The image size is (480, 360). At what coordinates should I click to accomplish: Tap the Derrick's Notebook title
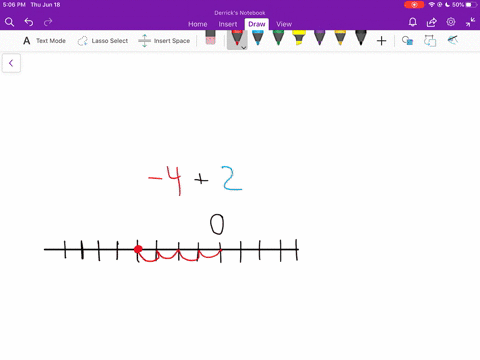click(240, 13)
